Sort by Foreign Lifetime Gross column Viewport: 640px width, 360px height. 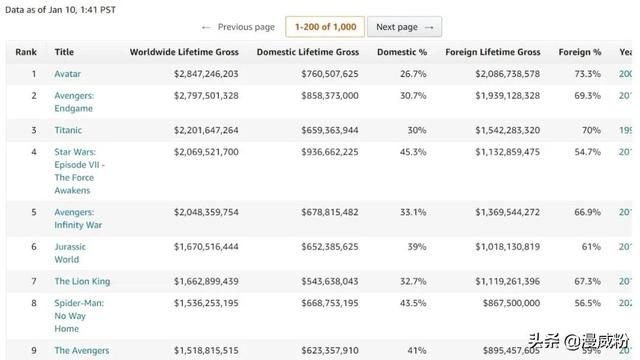(493, 52)
